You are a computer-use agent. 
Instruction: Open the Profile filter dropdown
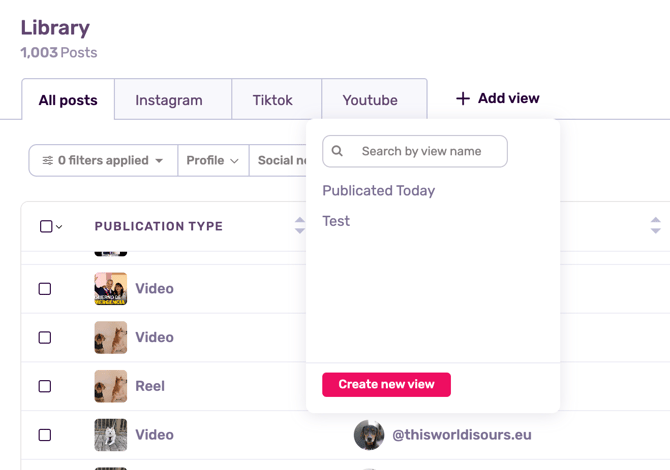pos(213,160)
